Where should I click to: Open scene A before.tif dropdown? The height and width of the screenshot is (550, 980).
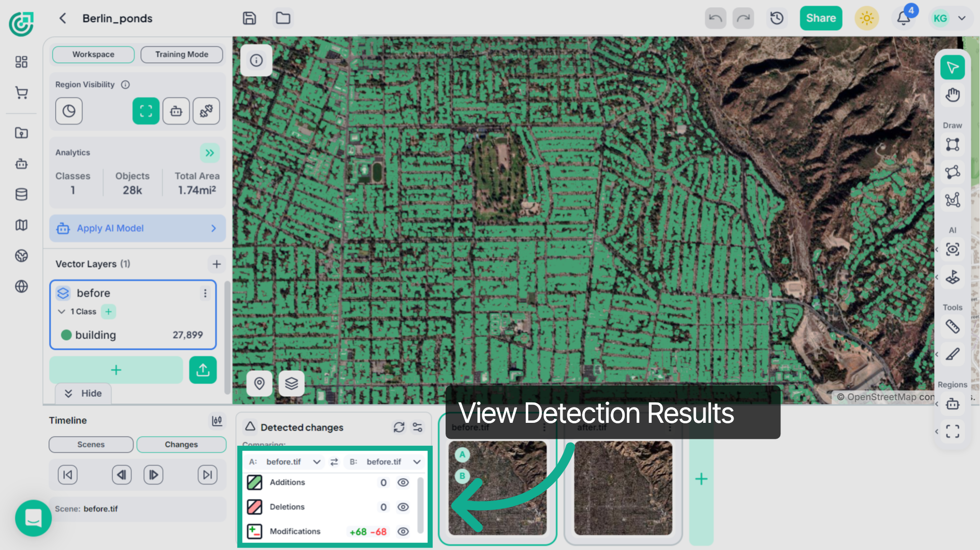click(x=285, y=462)
